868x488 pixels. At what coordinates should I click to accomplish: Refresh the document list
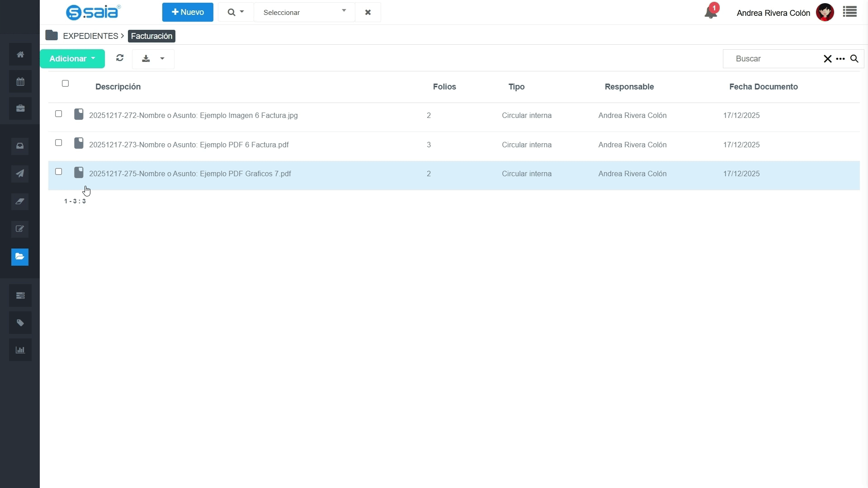(x=120, y=58)
